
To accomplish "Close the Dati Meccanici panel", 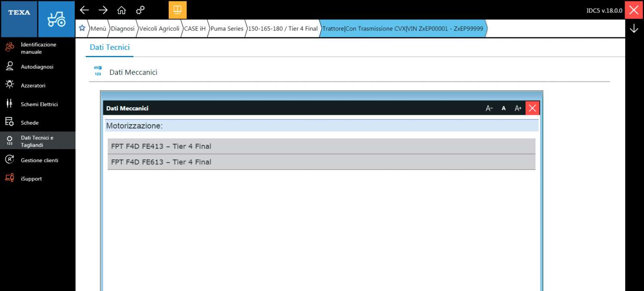I will point(532,108).
